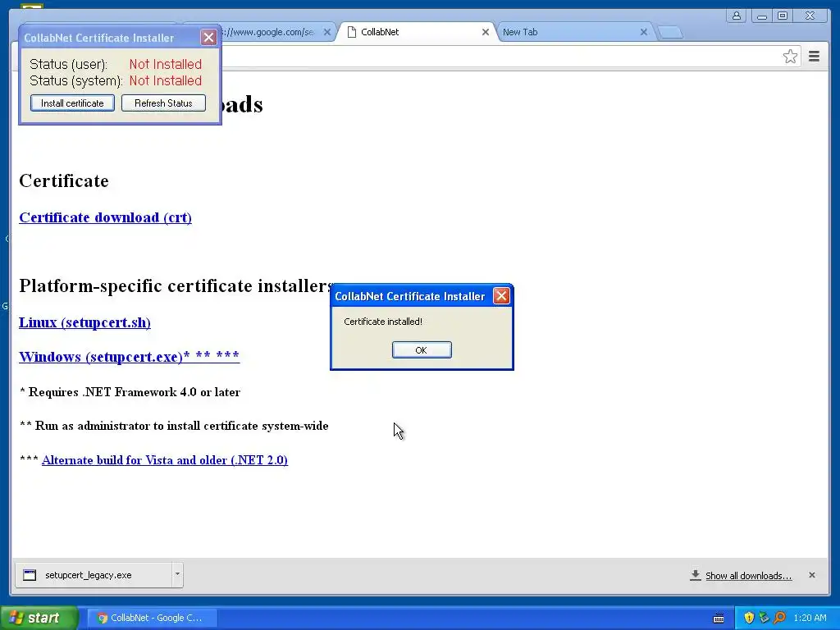Click the download arrow icon beside Show all downloads
The width and height of the screenshot is (840, 630).
coord(696,575)
